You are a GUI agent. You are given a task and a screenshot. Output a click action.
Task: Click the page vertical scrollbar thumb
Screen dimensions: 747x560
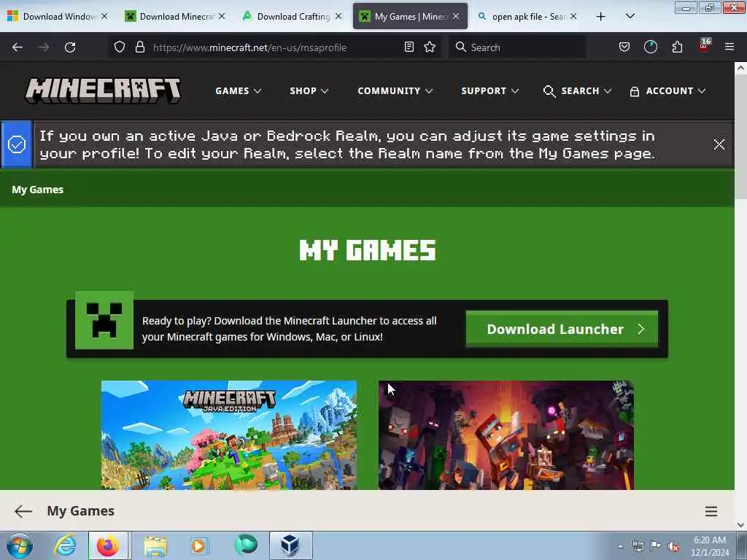740,138
